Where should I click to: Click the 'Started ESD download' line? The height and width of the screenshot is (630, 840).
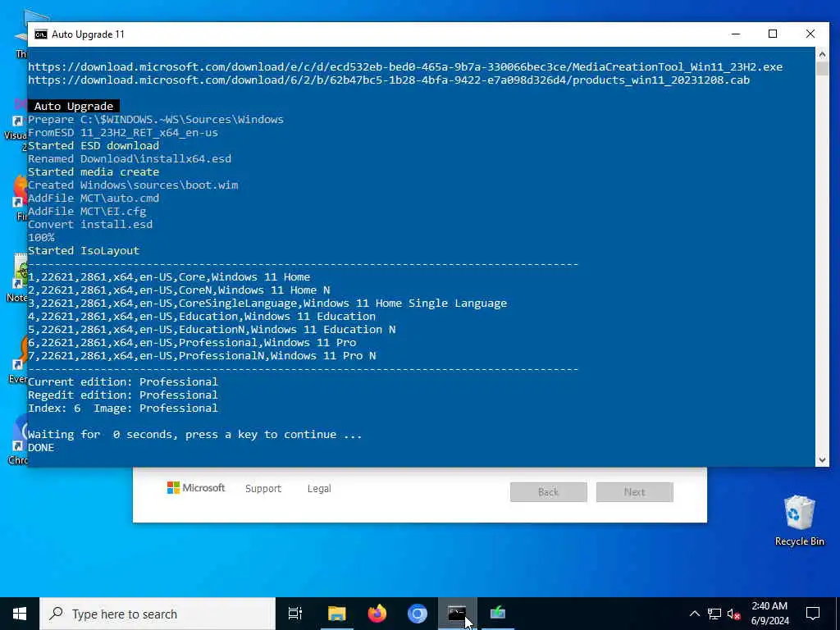(94, 146)
